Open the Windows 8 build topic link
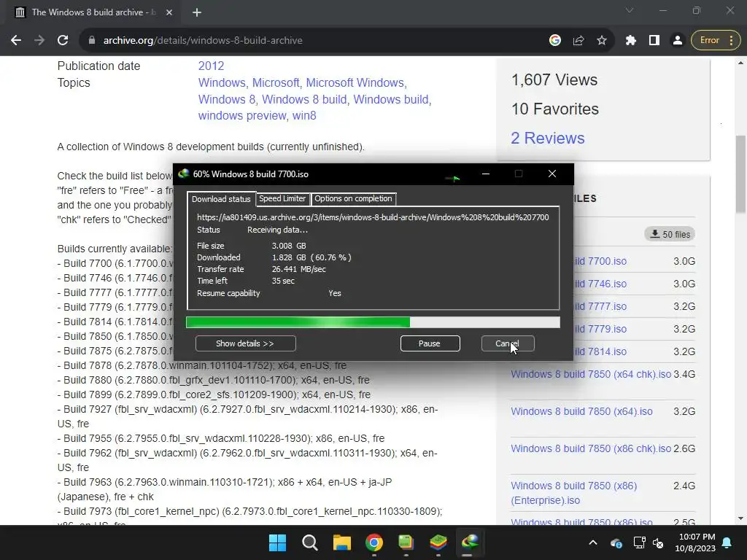 304,99
